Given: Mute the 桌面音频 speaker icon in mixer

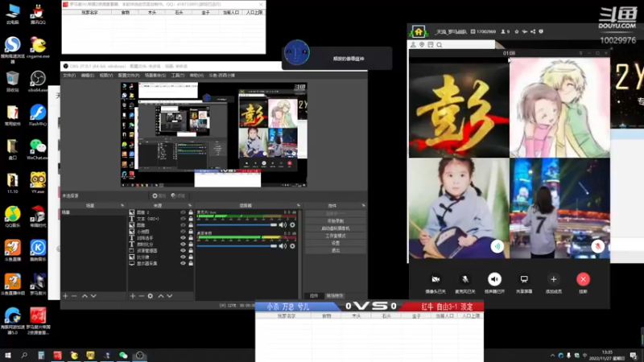Looking at the screenshot, I should [283, 246].
